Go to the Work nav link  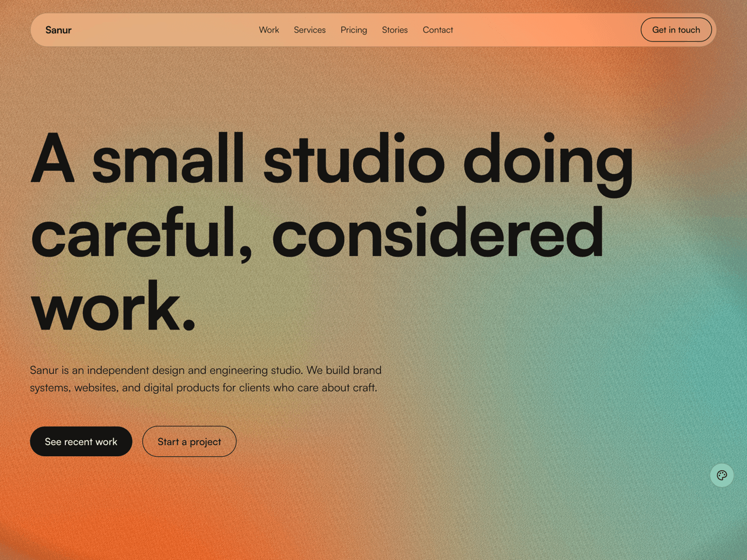[268, 30]
